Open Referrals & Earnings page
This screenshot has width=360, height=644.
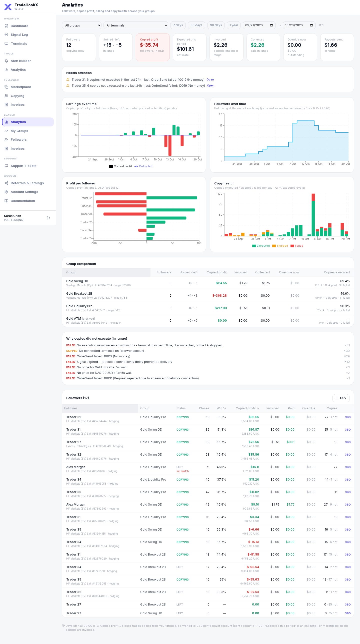pos(28,183)
